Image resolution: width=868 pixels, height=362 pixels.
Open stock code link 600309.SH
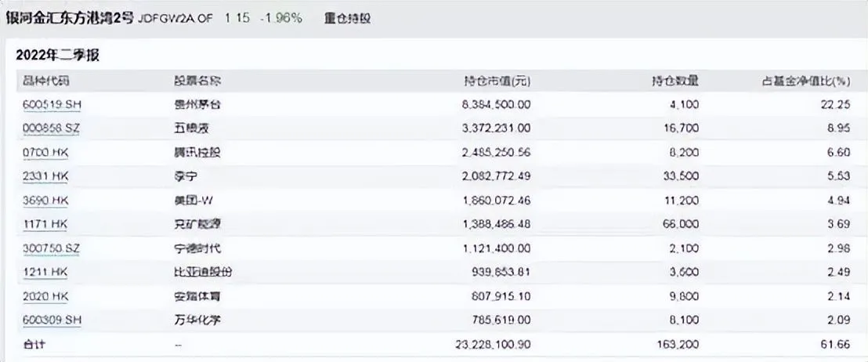(53, 320)
